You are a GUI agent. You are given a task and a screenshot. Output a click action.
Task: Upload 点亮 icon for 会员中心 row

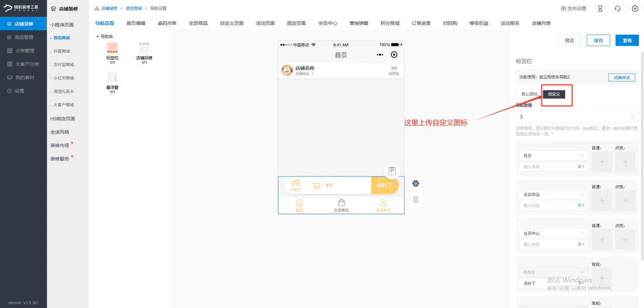(x=625, y=240)
